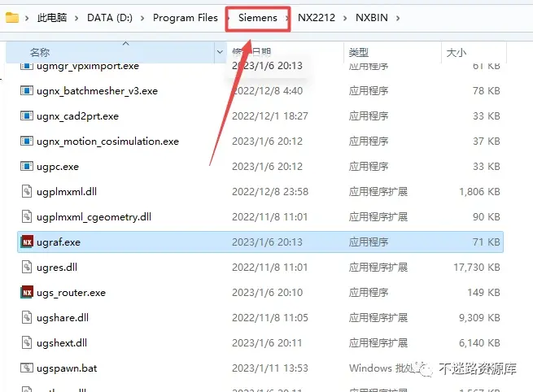Expand chevron before 此电脑 breadcrumb
Image resolution: width=533 pixels, height=392 pixels.
pyautogui.click(x=27, y=18)
